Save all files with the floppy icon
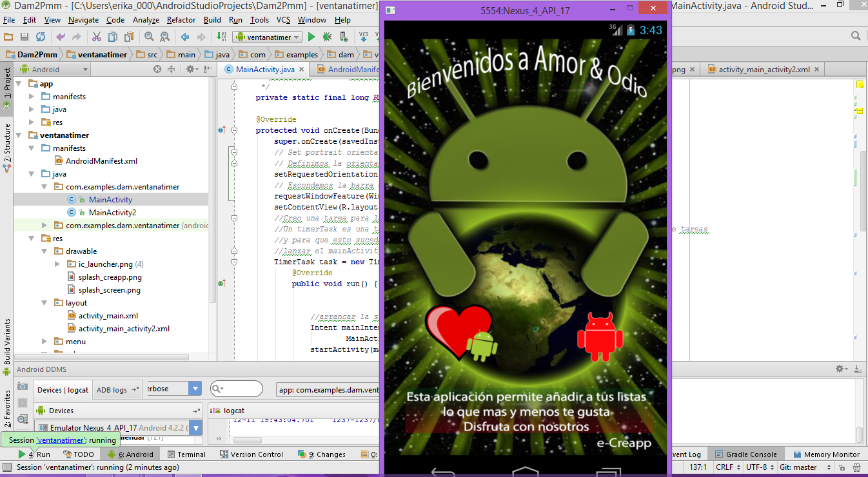The width and height of the screenshot is (868, 477). (x=25, y=37)
